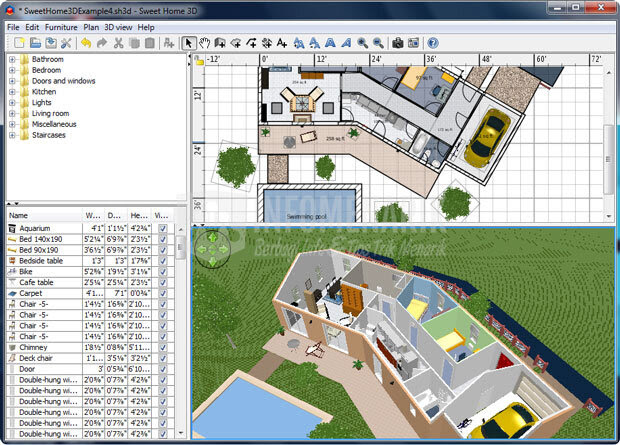Uncheck visibility for Bed 140x190

(x=163, y=239)
